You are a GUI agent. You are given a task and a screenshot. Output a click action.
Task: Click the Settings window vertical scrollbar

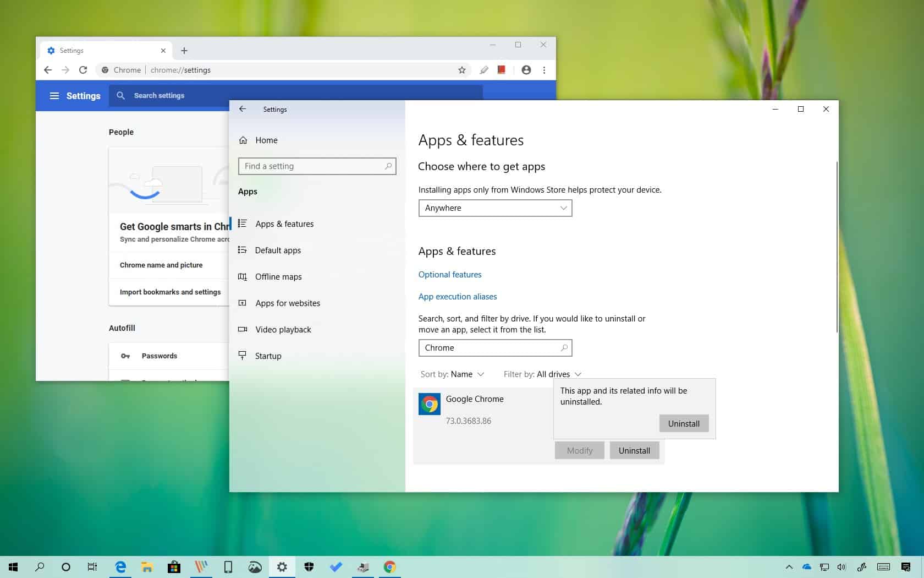point(837,247)
